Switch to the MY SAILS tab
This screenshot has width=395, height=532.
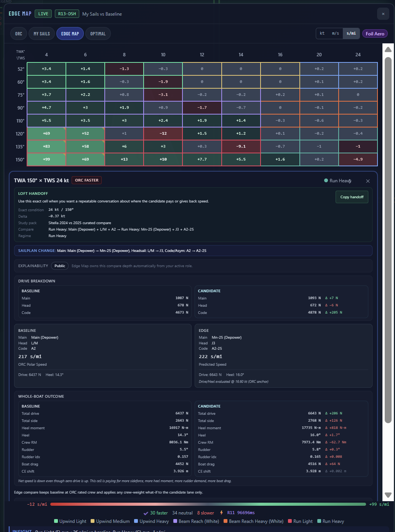point(42,34)
